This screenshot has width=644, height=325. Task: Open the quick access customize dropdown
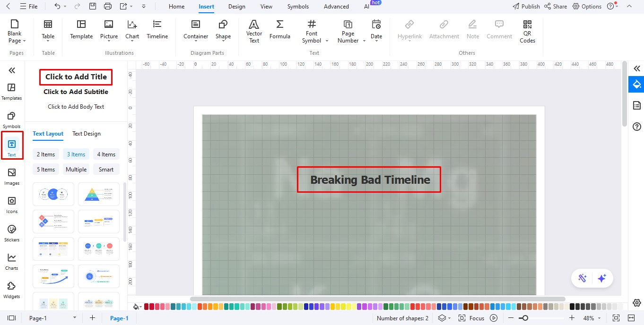click(144, 6)
